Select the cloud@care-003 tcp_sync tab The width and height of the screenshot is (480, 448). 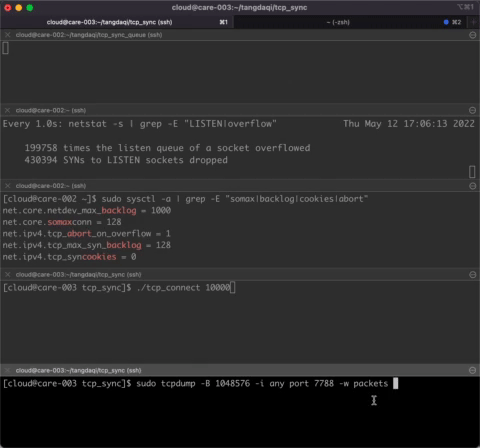pyautogui.click(x=117, y=22)
